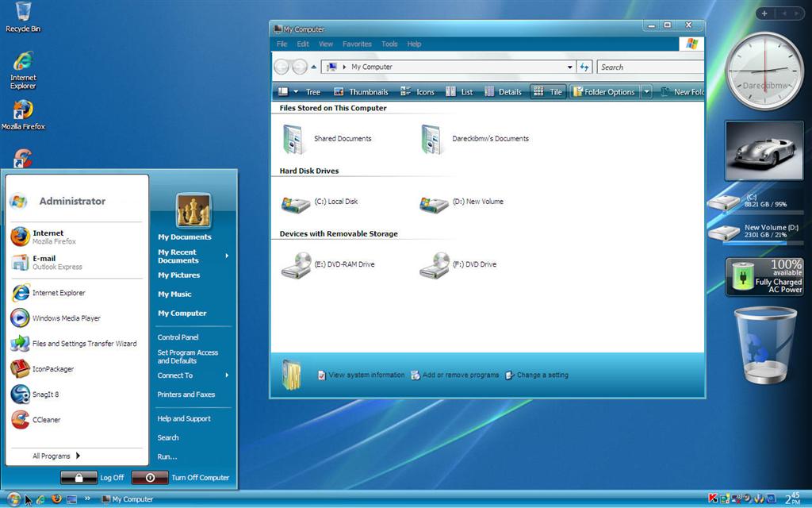Open the Edit menu

(x=303, y=44)
